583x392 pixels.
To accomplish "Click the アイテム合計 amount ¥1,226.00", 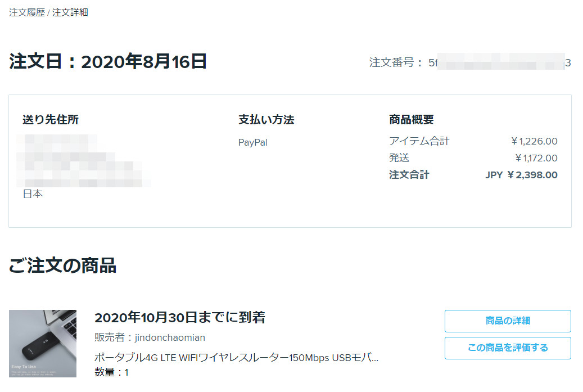I will click(534, 141).
